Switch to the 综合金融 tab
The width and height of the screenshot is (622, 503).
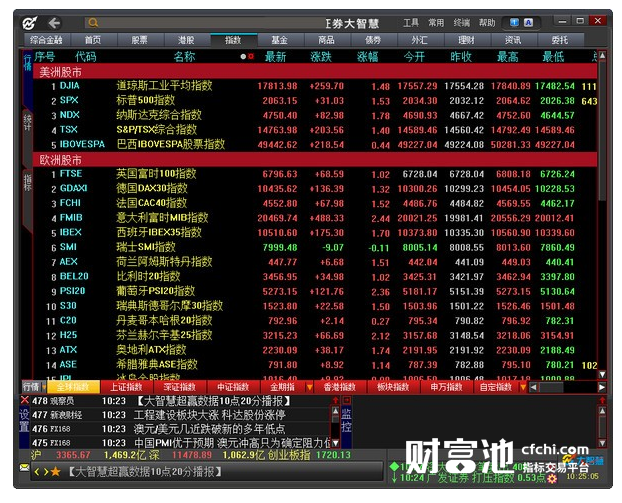(x=46, y=40)
